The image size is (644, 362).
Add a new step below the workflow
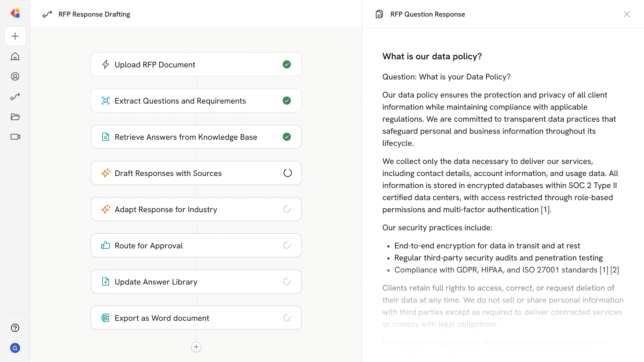[196, 347]
